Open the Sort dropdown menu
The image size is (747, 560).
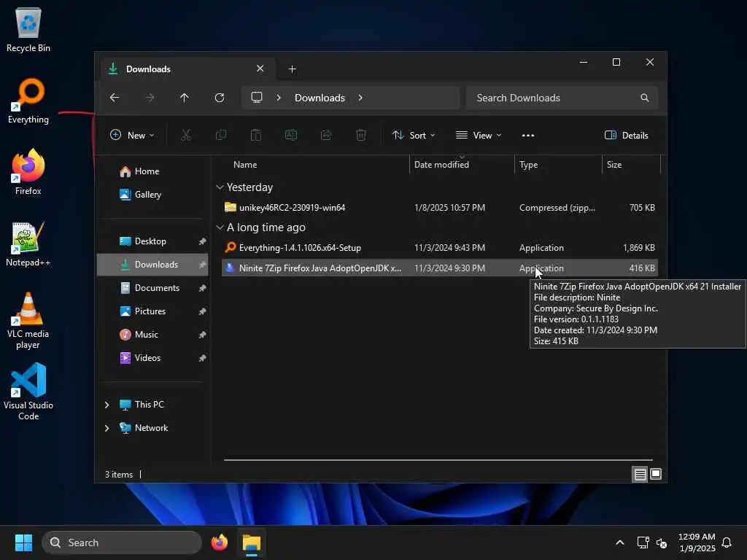click(x=414, y=135)
